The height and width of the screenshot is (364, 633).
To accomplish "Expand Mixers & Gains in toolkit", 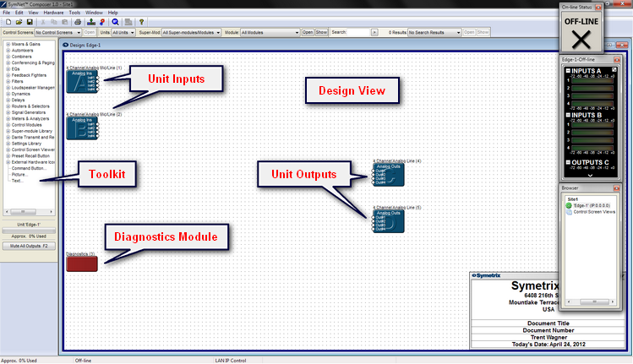I will tap(8, 44).
